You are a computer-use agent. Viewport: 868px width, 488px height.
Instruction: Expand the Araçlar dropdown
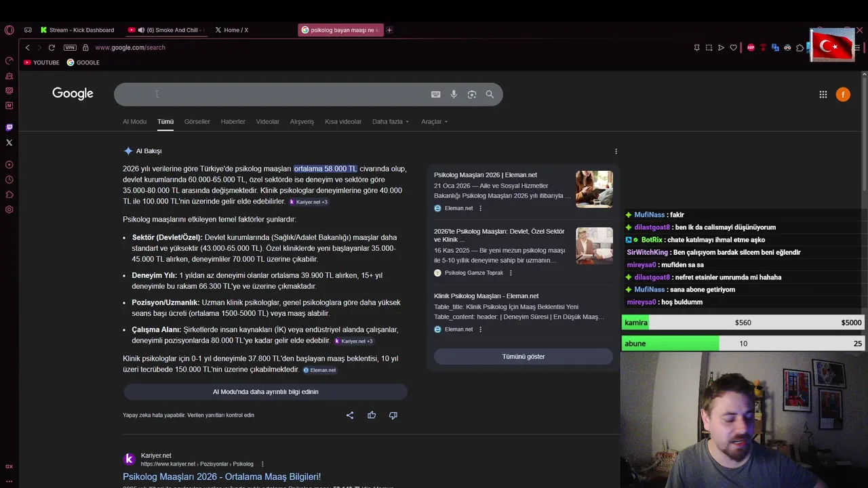(435, 122)
